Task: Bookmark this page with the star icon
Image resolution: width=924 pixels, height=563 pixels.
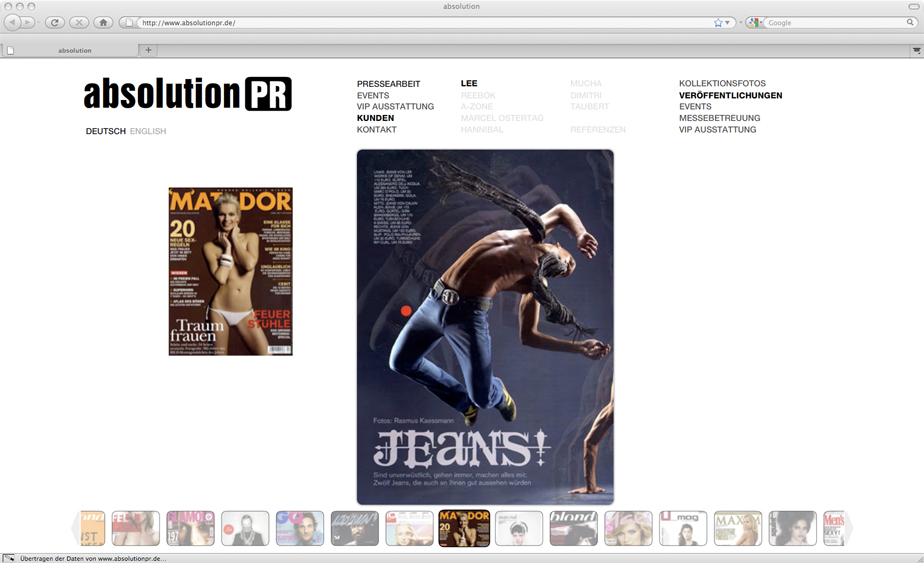Action: click(x=718, y=22)
